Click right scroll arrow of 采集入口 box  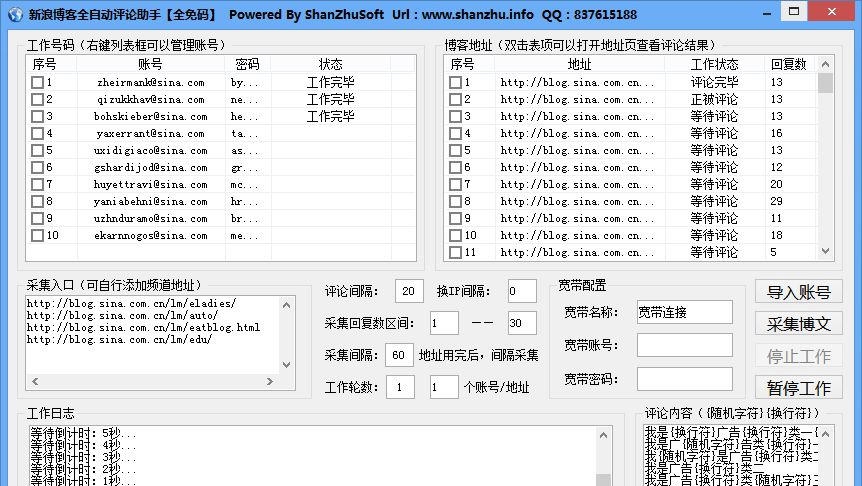coord(270,381)
